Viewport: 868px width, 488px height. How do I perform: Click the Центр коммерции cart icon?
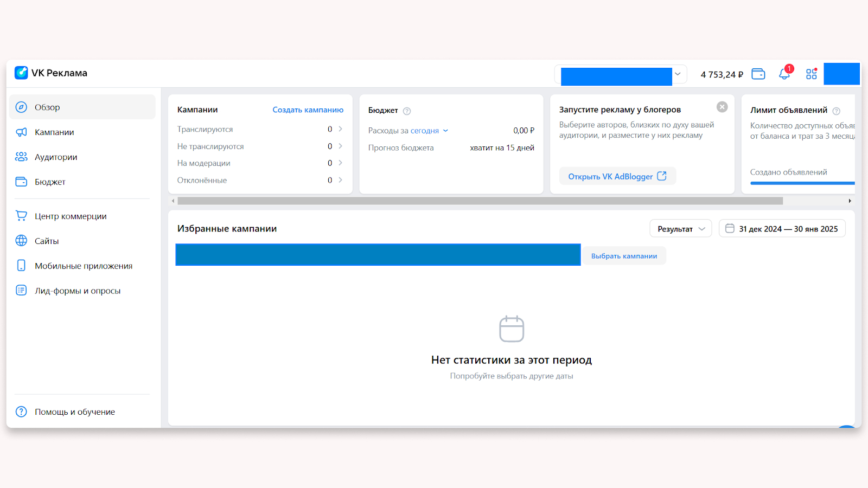(x=21, y=216)
